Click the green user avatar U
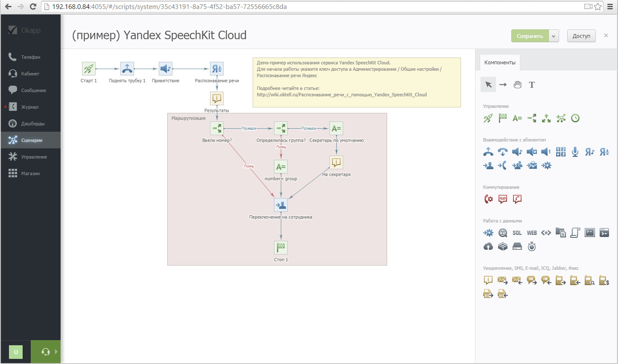This screenshot has width=618, height=364. point(16,352)
